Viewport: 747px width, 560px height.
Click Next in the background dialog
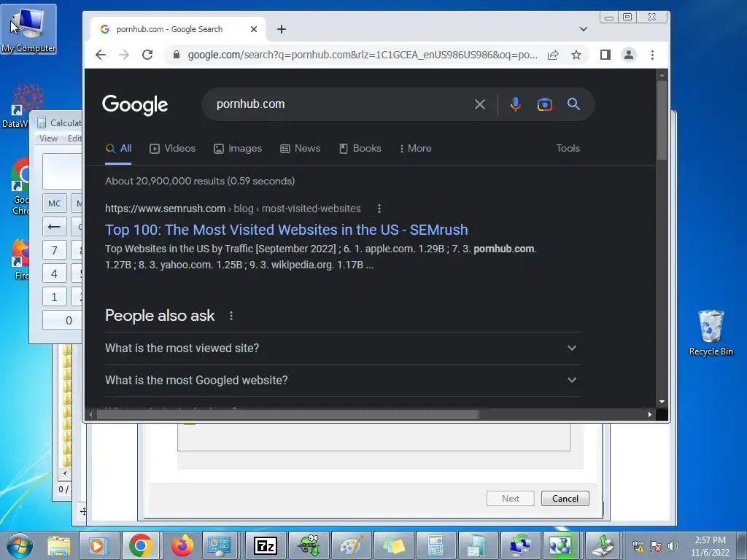coord(510,499)
